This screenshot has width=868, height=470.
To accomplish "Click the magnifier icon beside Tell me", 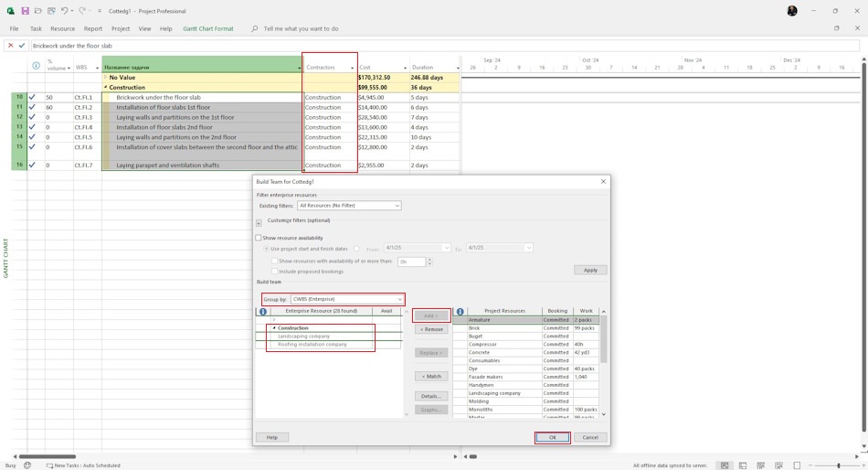I will pos(254,28).
